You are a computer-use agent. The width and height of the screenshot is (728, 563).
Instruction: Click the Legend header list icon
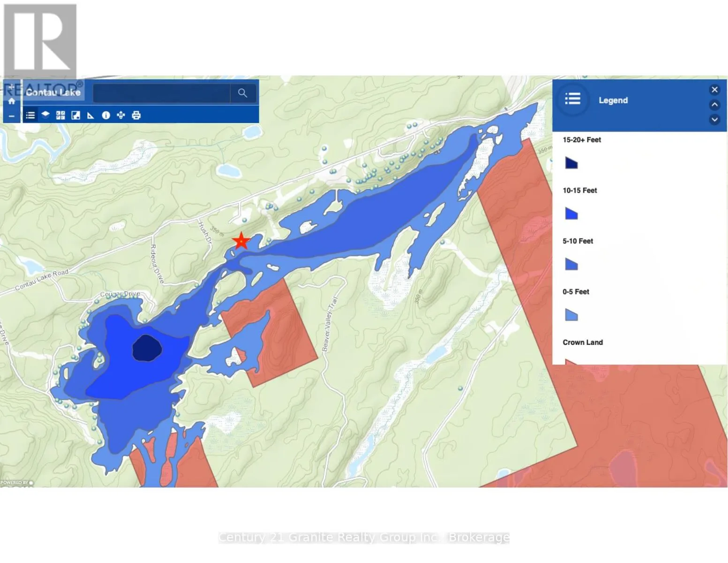(x=572, y=99)
